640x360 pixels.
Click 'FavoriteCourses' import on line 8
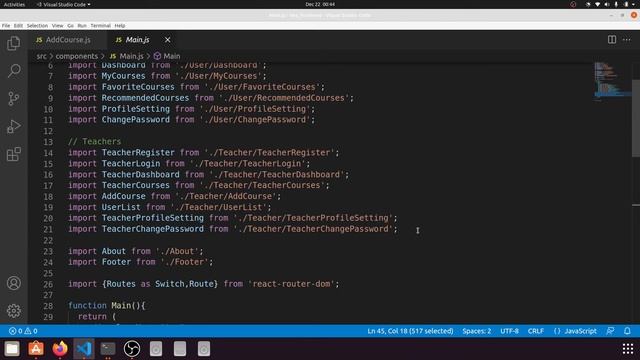[138, 87]
